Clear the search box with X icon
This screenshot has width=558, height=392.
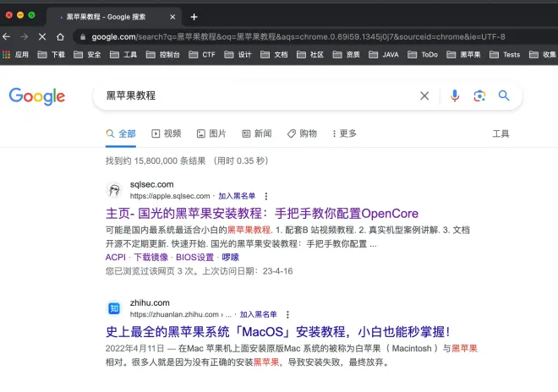[x=424, y=95]
